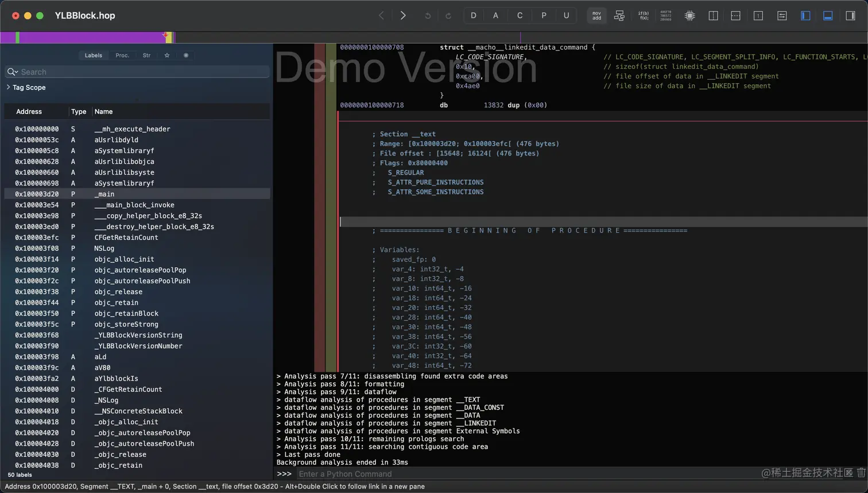
Task: Select ___copy_helper_block_e8_32s label
Action: [137, 216]
